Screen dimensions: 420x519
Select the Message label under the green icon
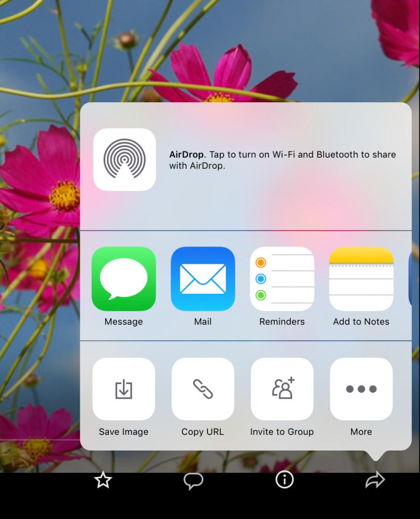[124, 321]
